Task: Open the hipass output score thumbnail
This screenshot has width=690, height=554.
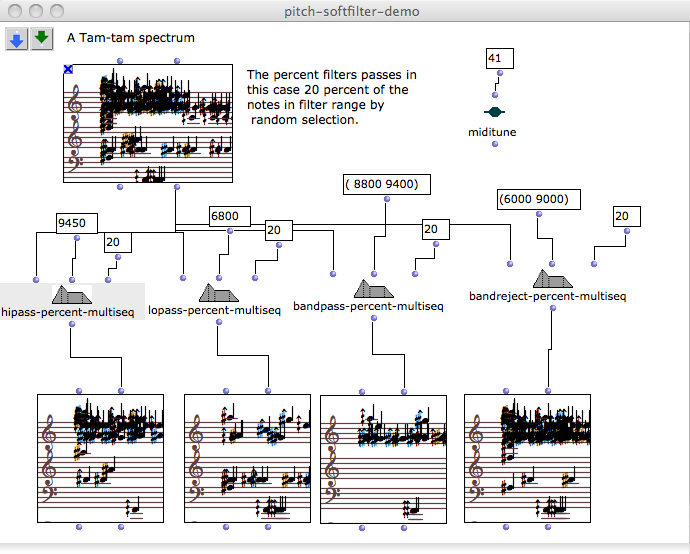Action: point(100,458)
